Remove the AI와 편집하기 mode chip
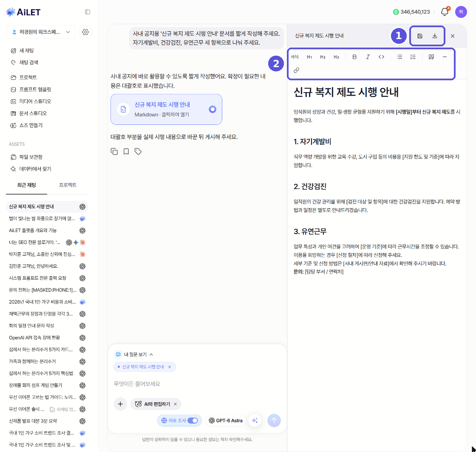The width and height of the screenshot is (476, 452). click(x=175, y=404)
